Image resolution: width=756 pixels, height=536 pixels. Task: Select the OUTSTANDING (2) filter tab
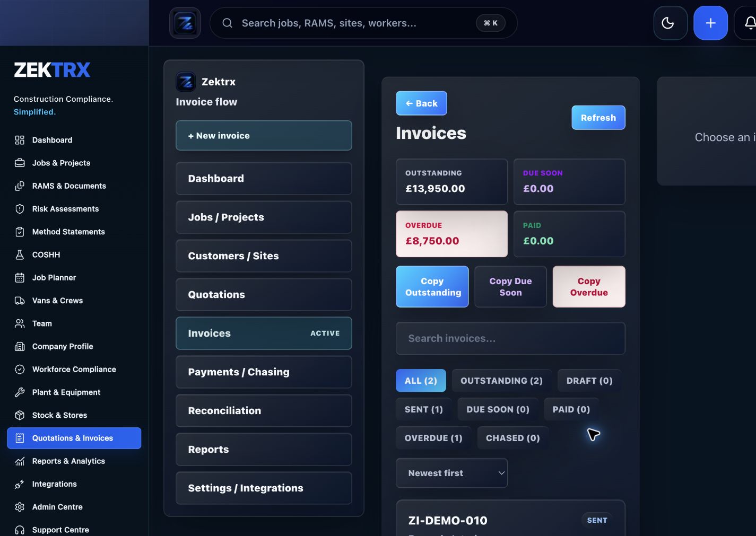point(501,381)
